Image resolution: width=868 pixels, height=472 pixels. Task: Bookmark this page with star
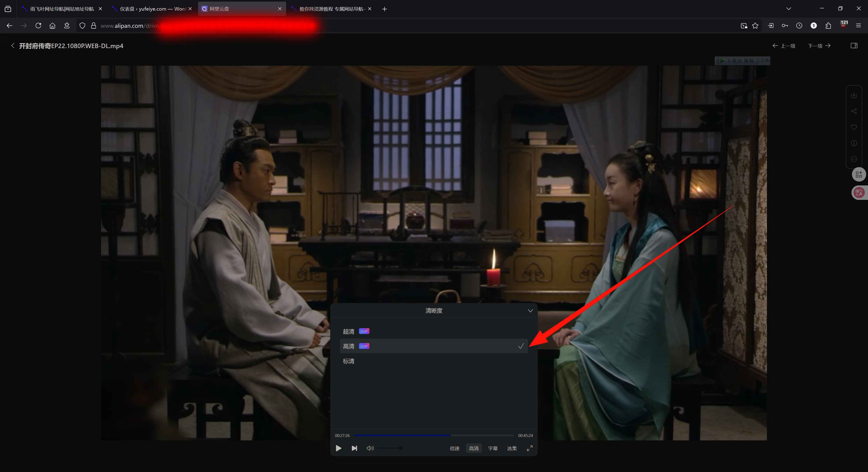(x=755, y=26)
